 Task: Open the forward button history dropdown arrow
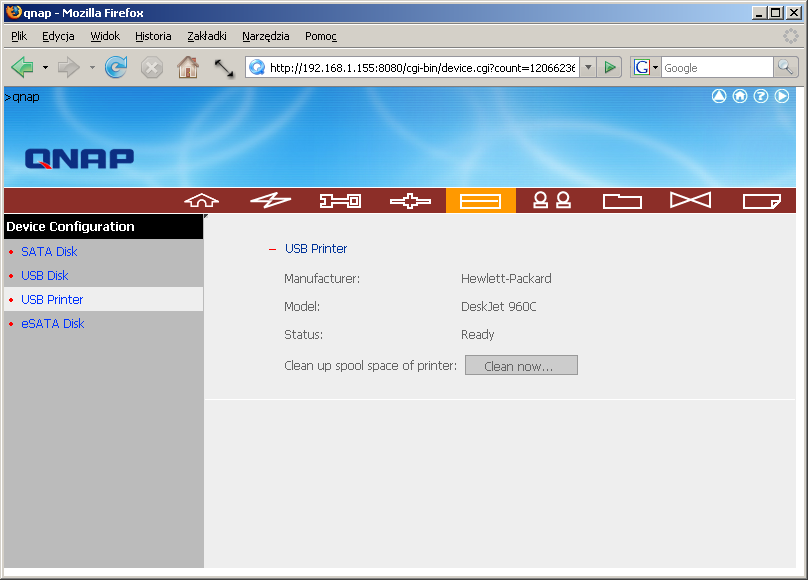tap(92, 67)
